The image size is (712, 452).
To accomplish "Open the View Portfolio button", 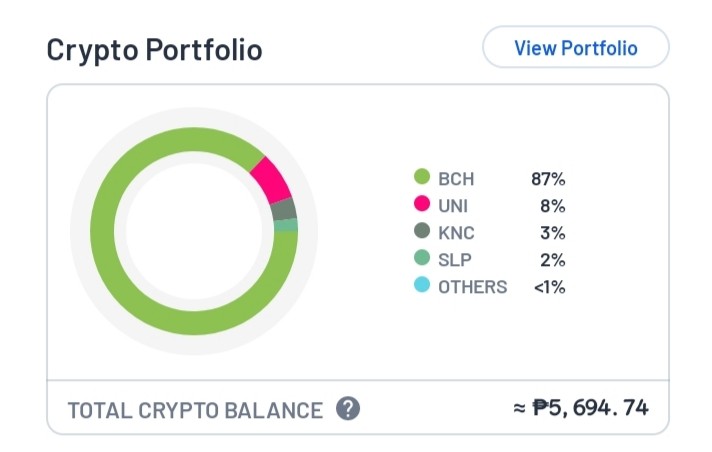I will tap(575, 47).
